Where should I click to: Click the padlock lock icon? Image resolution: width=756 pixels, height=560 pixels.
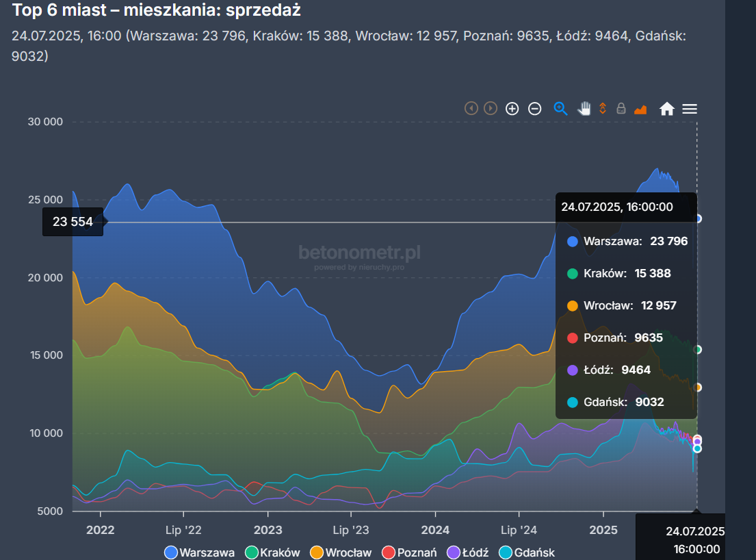[x=621, y=108]
